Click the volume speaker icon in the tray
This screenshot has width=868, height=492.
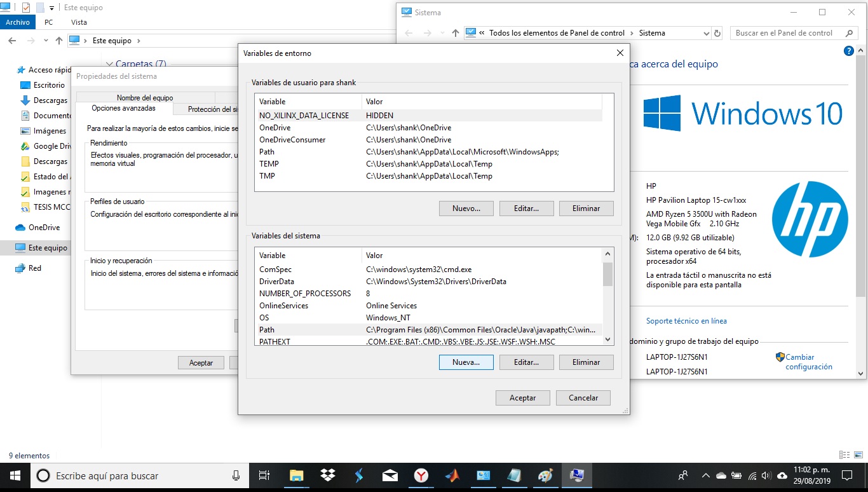(766, 475)
